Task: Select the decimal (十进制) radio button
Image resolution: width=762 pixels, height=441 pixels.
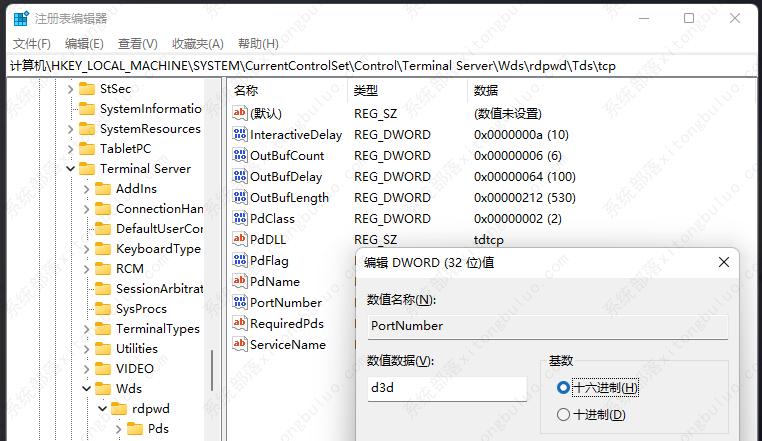Action: pyautogui.click(x=564, y=414)
